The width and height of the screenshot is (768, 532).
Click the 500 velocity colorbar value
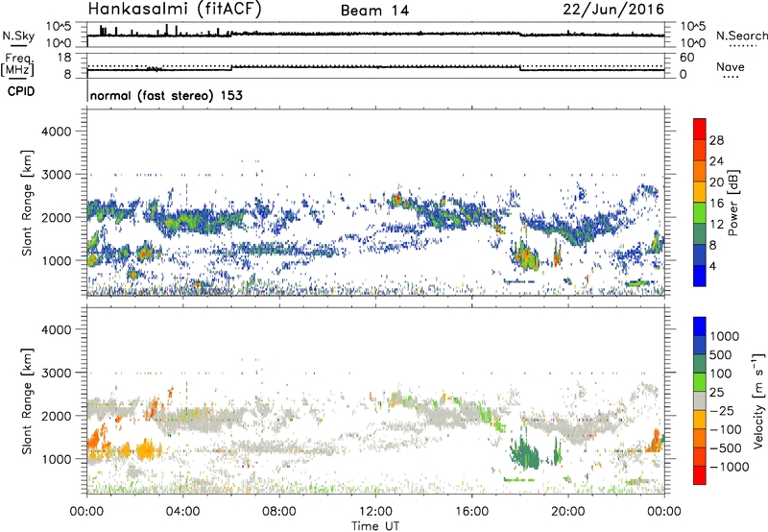point(721,355)
